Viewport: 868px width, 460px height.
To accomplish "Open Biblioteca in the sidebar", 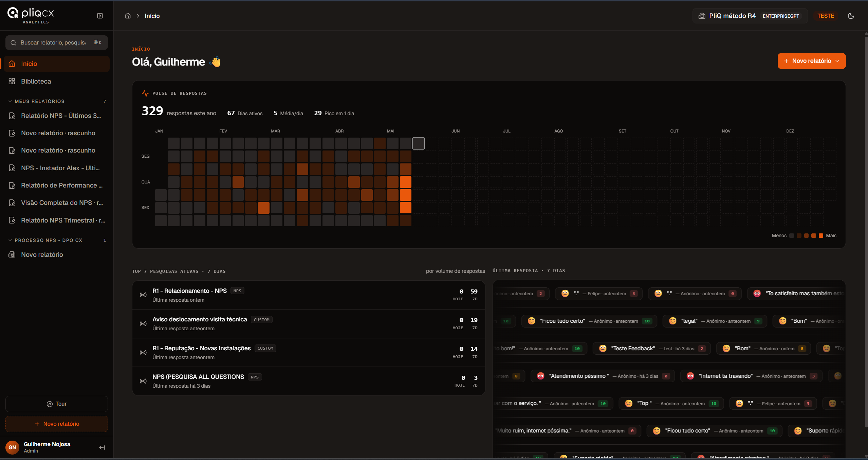I will click(x=57, y=81).
